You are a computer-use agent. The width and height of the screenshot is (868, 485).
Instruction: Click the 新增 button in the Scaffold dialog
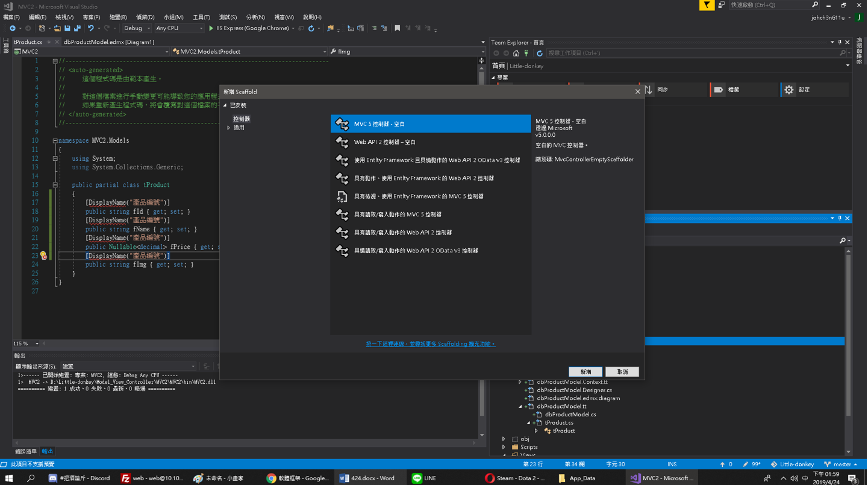(586, 372)
